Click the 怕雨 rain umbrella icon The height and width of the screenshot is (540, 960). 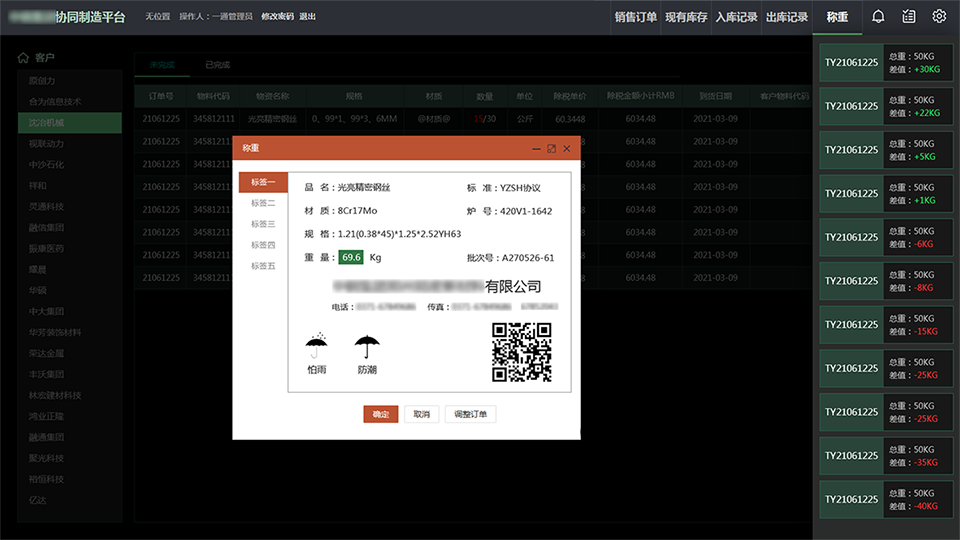pos(317,346)
